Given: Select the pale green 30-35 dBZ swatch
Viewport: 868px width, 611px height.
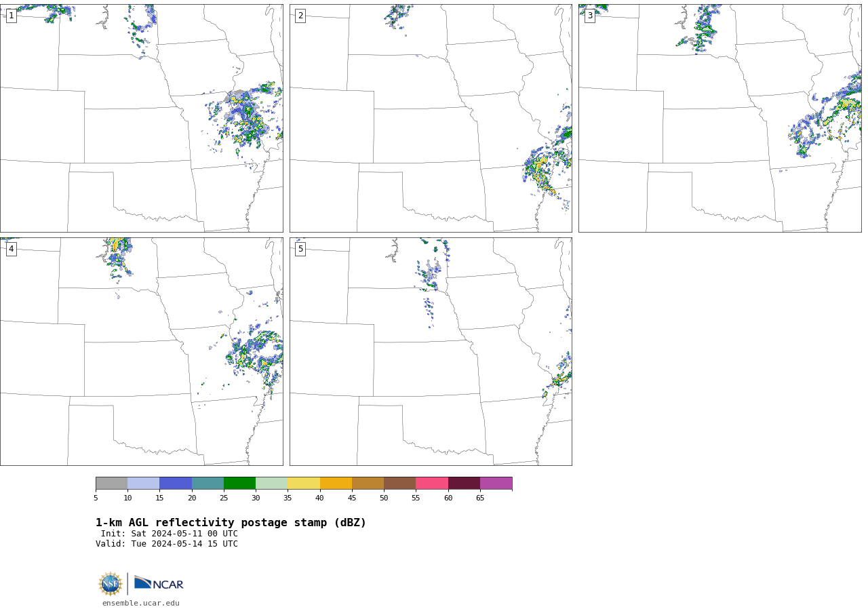Looking at the screenshot, I should point(272,484).
